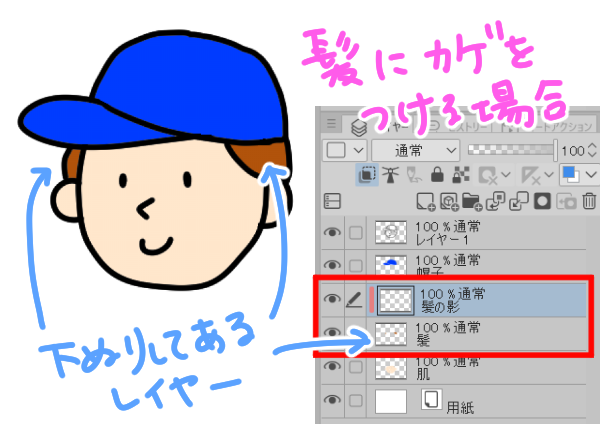Click the paper page icon on 用紙 row
This screenshot has height=424, width=600.
(x=432, y=399)
